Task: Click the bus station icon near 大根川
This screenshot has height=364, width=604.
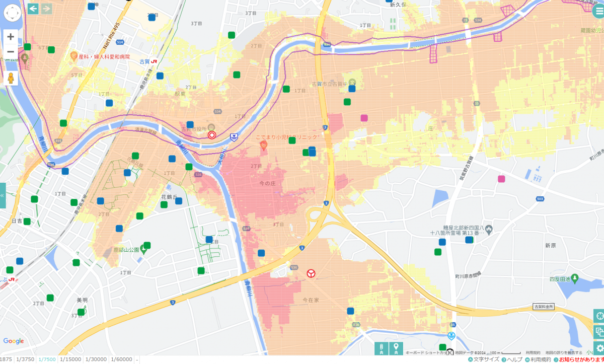Action: click(234, 137)
